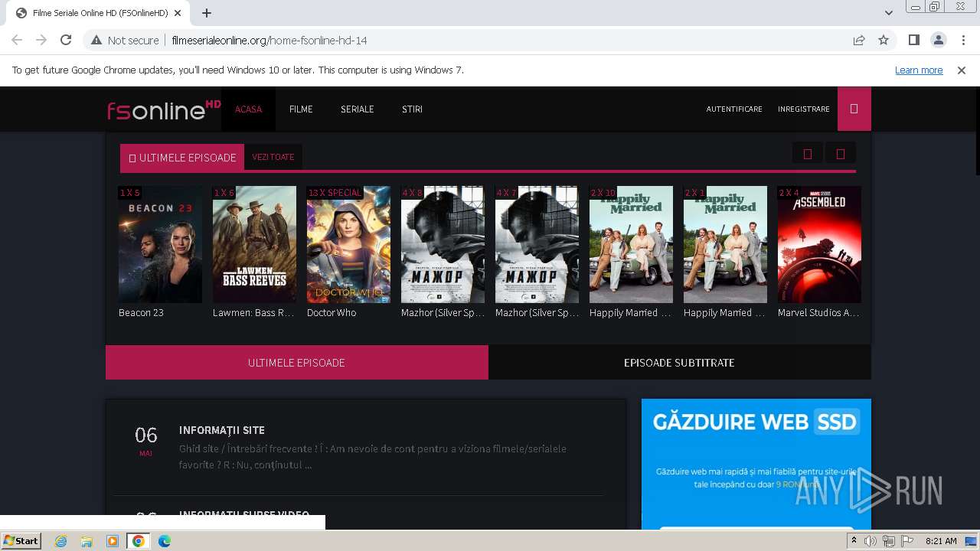Viewport: 980px width, 551px height.
Task: Dismiss the Chrome update notification bar
Action: click(x=962, y=70)
